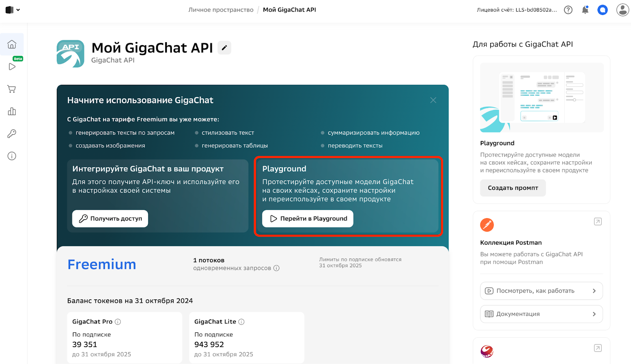Click 'Лимиты по подписке обновятся' text
631x364 pixels.
[x=360, y=259]
